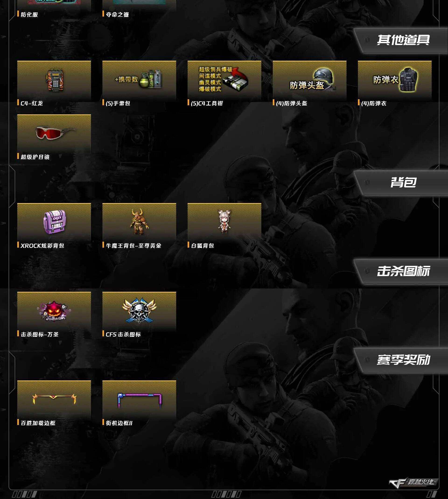Select the 击杀图标-万圣 pumpkin kill icon
Screen dimensions: 448x499
(54, 311)
